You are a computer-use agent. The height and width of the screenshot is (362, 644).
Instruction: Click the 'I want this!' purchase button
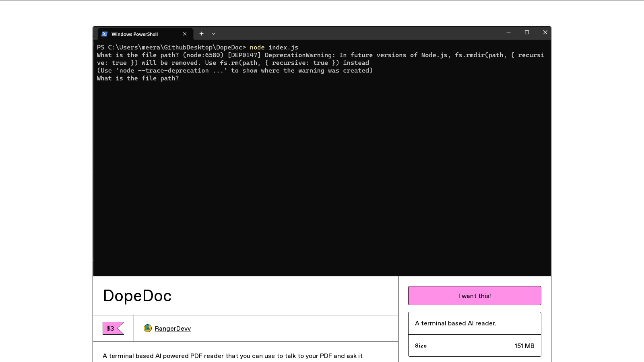point(475,296)
